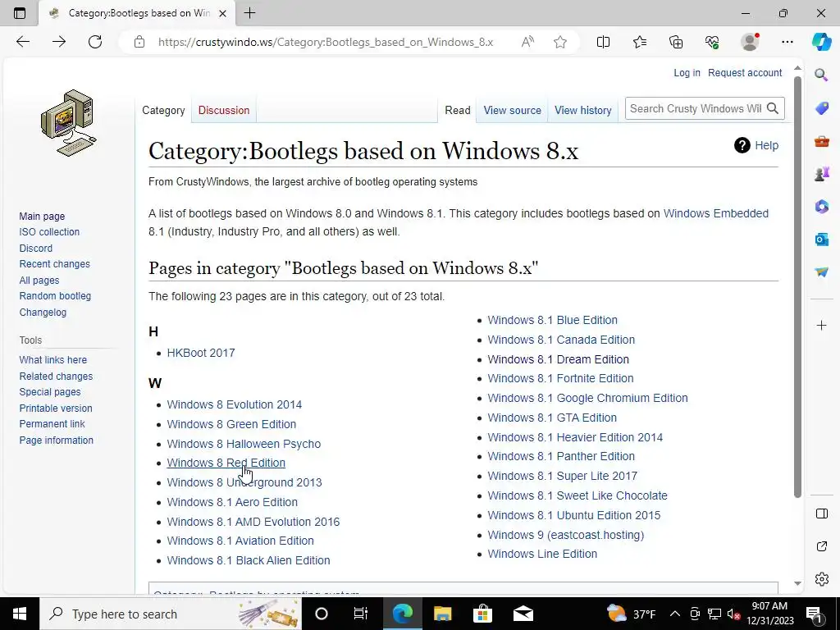Open Task View on the taskbar

(361, 614)
